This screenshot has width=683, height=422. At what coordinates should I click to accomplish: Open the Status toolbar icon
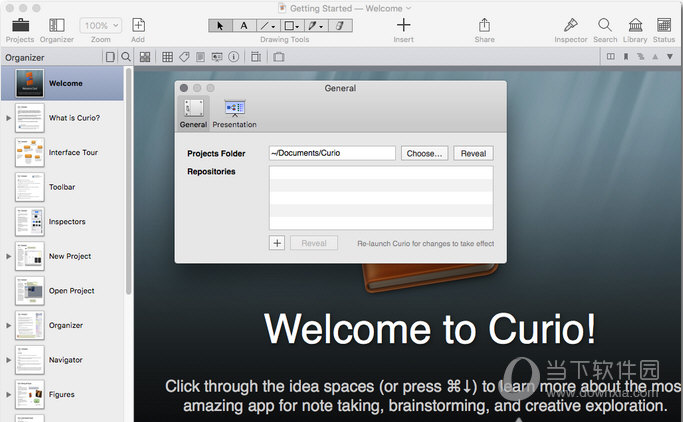click(x=664, y=25)
